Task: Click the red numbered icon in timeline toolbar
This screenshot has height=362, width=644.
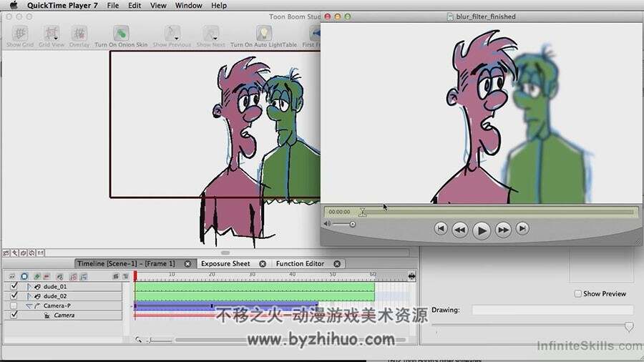Action: [x=74, y=276]
